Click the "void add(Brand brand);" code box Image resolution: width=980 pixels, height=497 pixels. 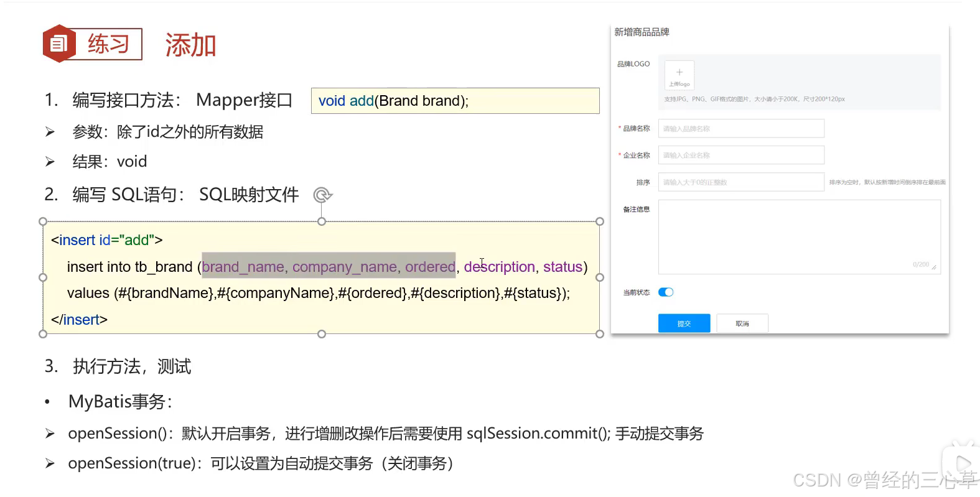tap(455, 101)
